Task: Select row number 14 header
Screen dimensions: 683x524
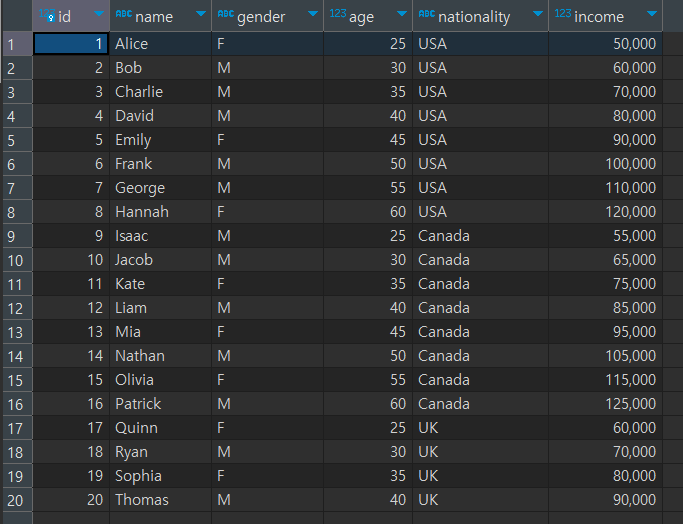Action: coord(17,356)
